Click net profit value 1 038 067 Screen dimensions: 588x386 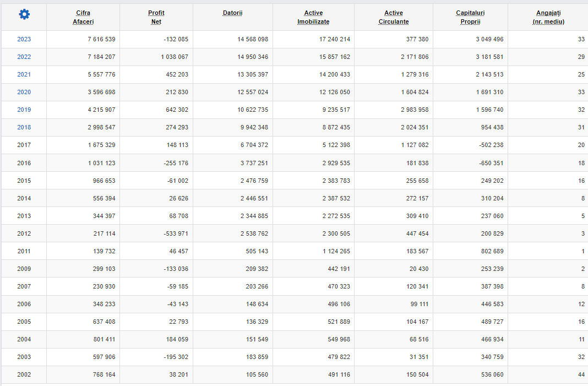click(175, 57)
